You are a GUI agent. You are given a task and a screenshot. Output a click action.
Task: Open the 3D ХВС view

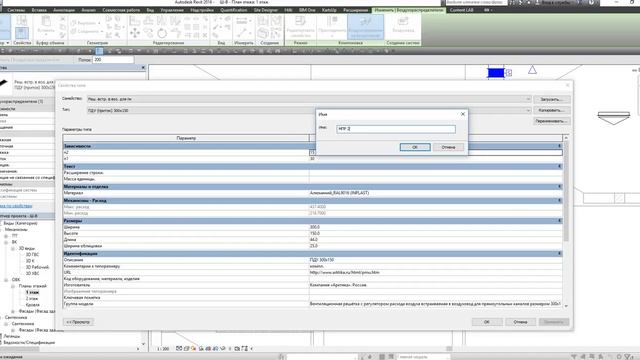coord(32,273)
